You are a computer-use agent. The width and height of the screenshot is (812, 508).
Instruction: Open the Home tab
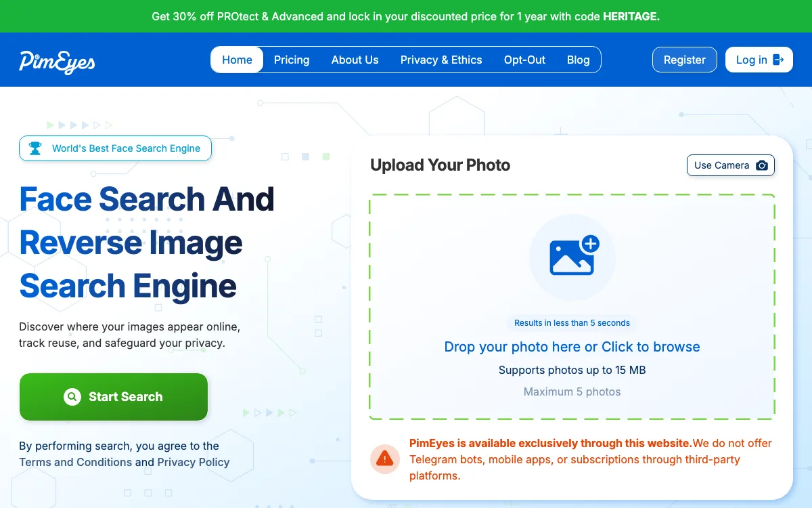pyautogui.click(x=237, y=60)
